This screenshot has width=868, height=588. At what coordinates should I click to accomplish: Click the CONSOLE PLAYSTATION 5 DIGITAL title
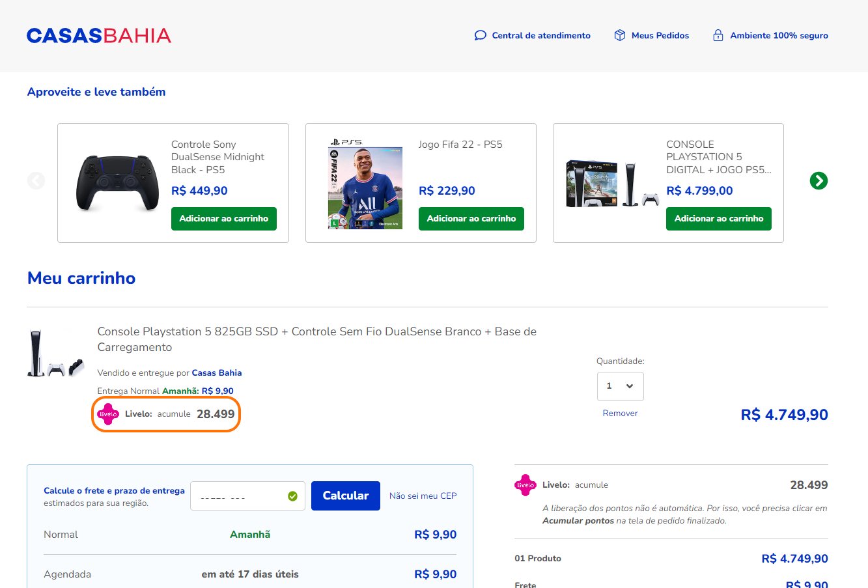click(x=719, y=157)
